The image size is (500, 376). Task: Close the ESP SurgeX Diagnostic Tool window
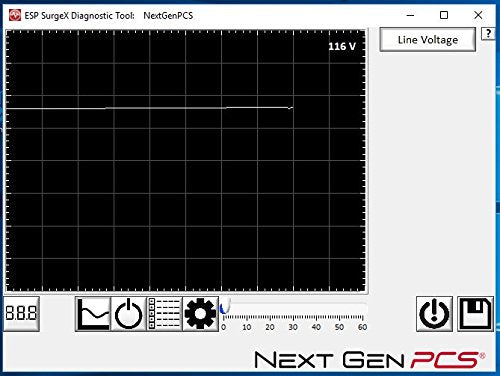point(478,15)
